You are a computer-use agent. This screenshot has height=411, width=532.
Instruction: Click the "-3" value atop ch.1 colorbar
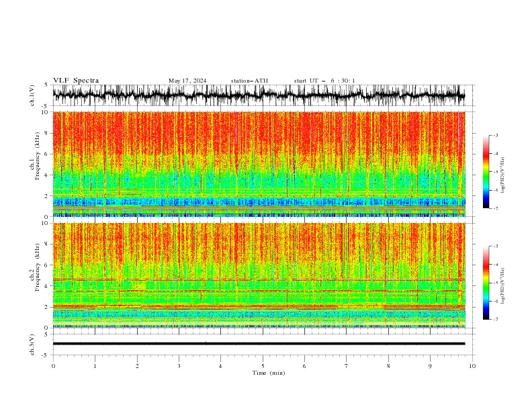pos(495,135)
